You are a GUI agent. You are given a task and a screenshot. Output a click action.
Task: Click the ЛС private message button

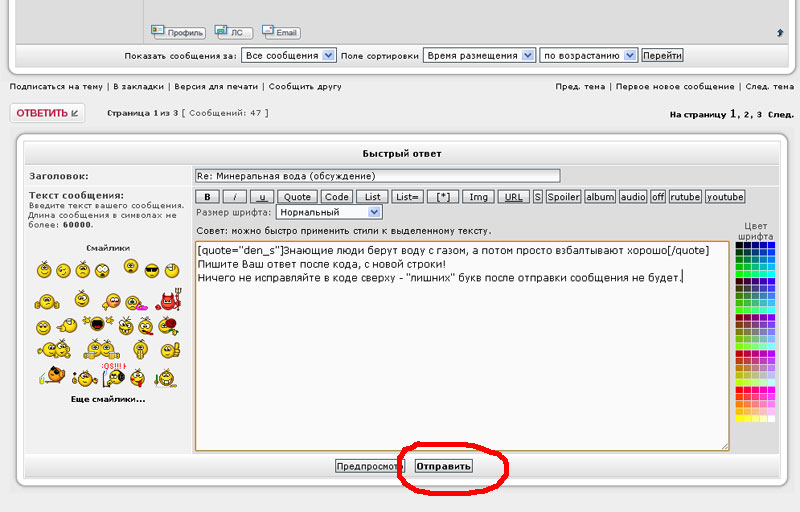(234, 32)
